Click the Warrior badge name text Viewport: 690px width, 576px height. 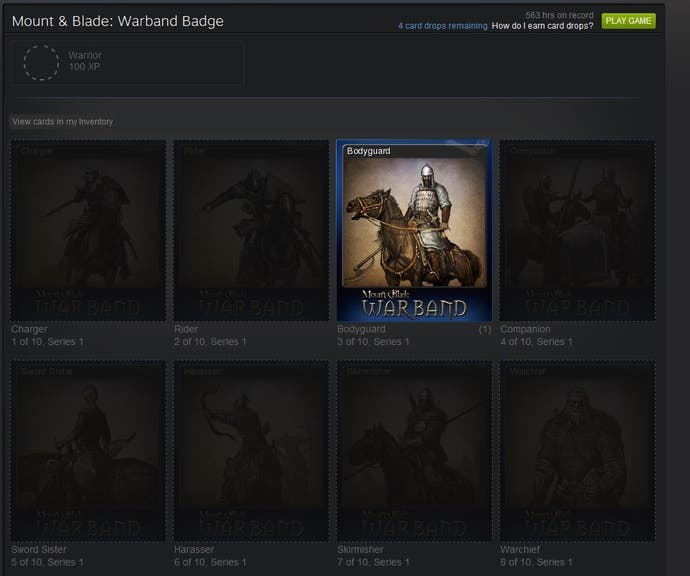pyautogui.click(x=84, y=55)
